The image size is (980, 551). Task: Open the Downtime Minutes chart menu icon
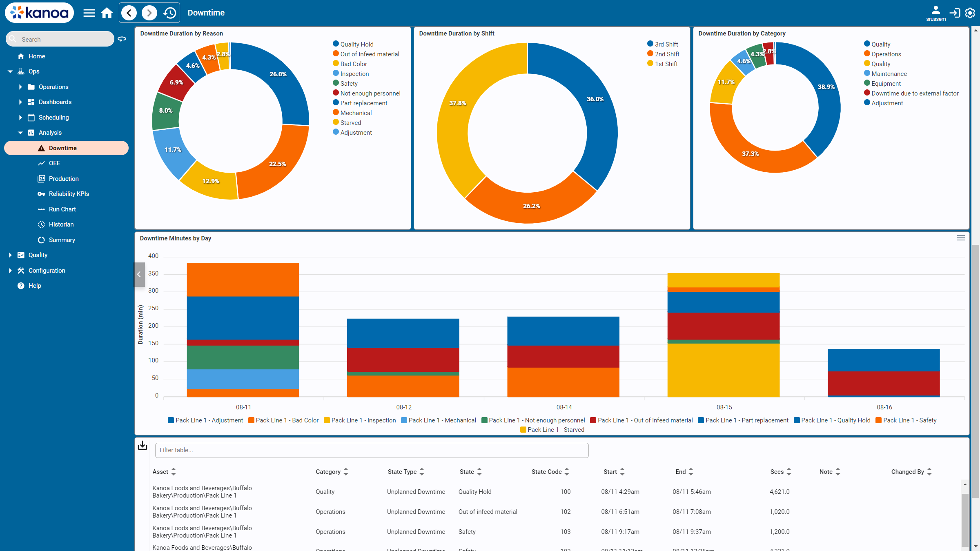(961, 238)
